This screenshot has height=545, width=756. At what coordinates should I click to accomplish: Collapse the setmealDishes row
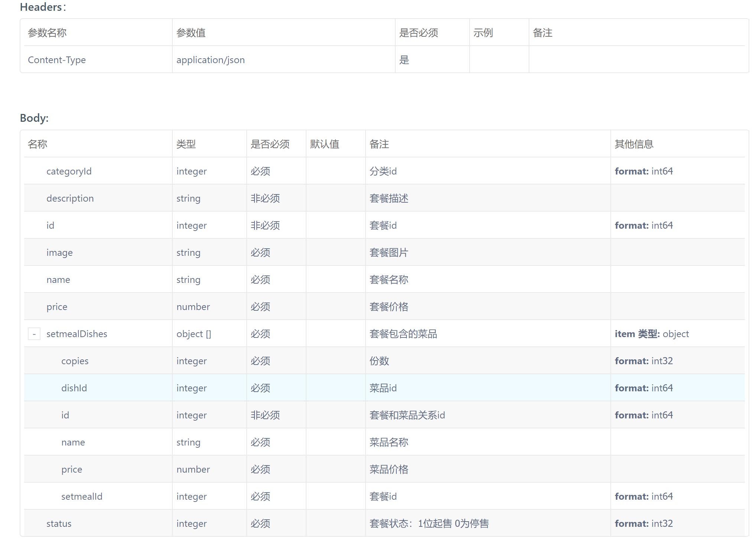coord(34,334)
